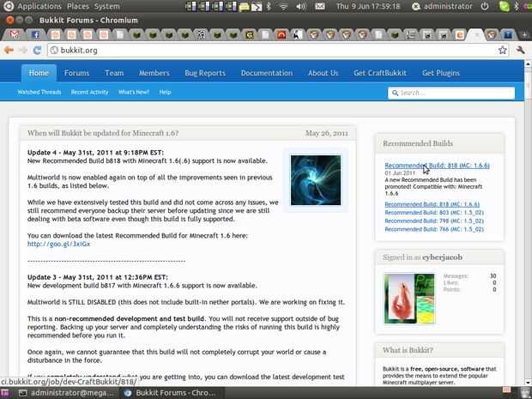Open the Get Plugins tab
The image size is (532, 399).
(441, 73)
